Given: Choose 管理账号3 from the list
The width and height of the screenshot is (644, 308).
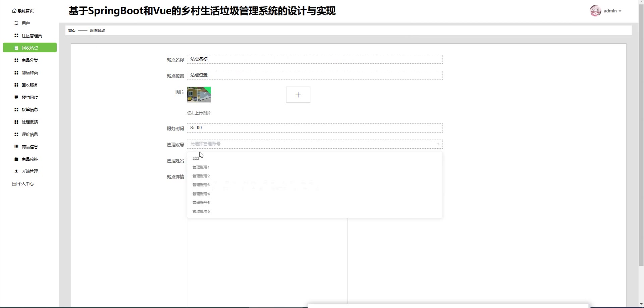Looking at the screenshot, I should (315, 185).
